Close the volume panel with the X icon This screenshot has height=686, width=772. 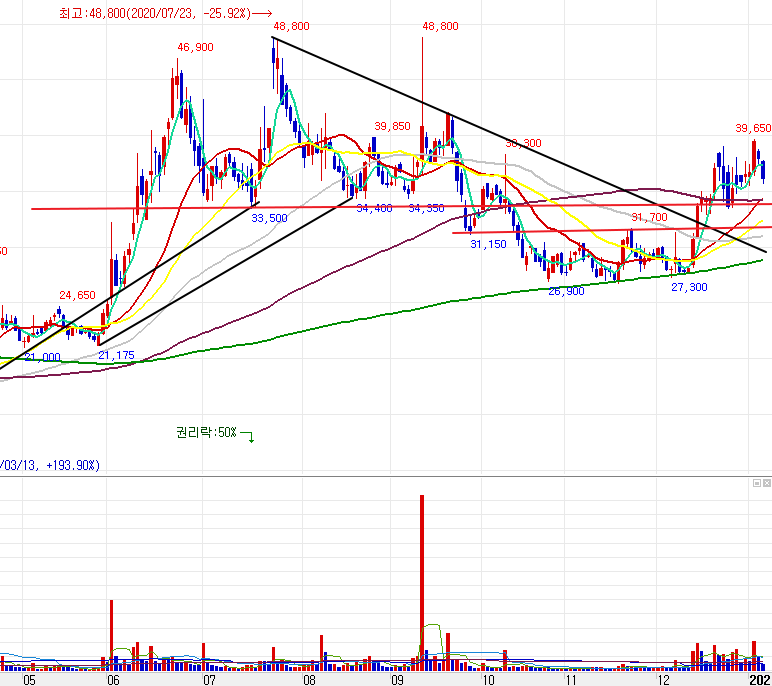[767, 483]
